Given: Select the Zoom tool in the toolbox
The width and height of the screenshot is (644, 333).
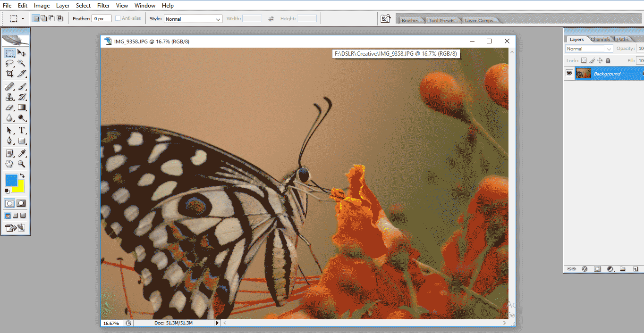Looking at the screenshot, I should (x=22, y=164).
